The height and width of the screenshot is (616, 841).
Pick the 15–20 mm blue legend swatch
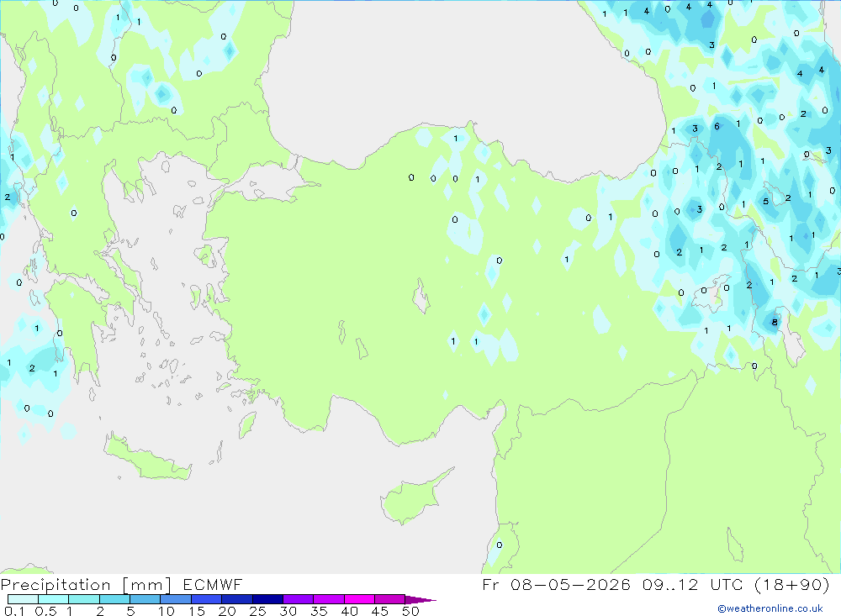[x=207, y=599]
